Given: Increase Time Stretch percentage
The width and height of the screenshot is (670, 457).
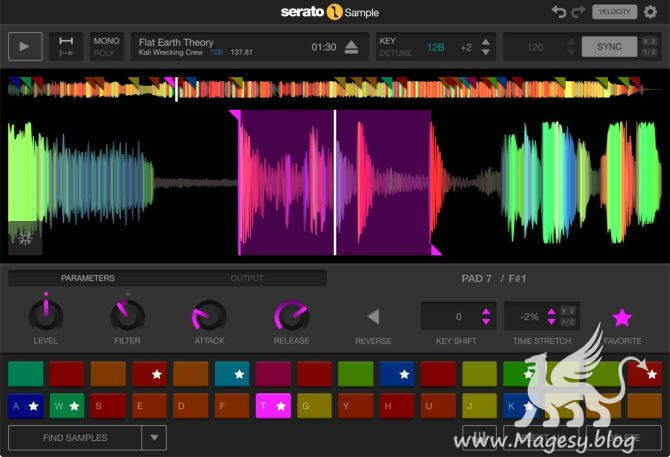Looking at the screenshot, I should click(x=552, y=312).
